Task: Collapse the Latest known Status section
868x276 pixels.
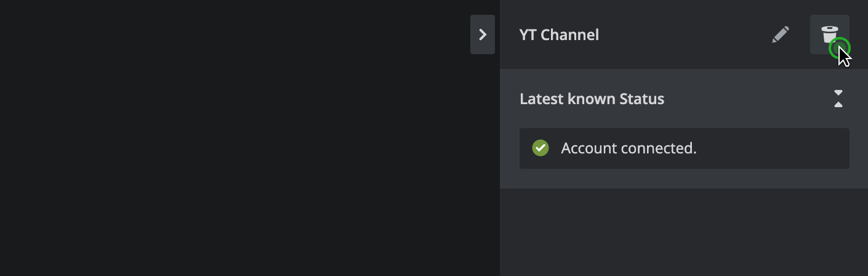Action: (838, 99)
